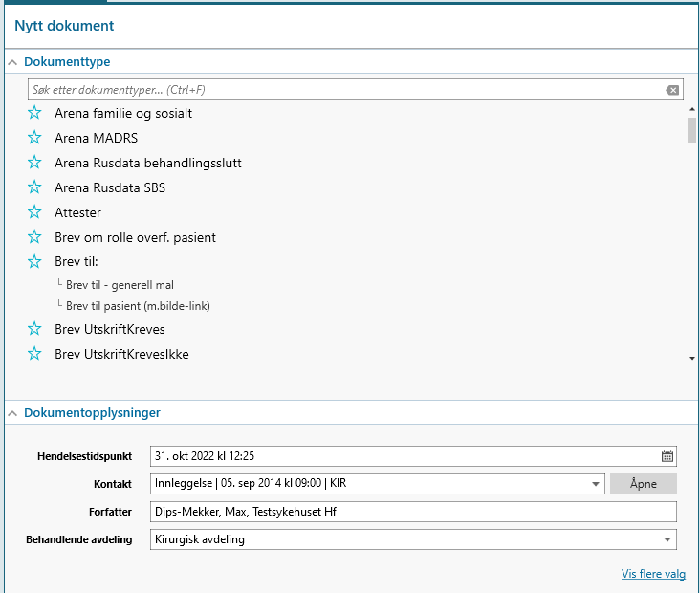Viewport: 700px width, 593px height.
Task: Toggle the favorite star for Brev til:
Action: (x=35, y=261)
